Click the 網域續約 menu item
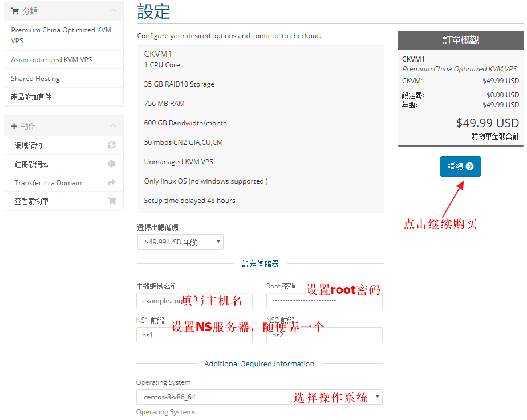 point(63,145)
